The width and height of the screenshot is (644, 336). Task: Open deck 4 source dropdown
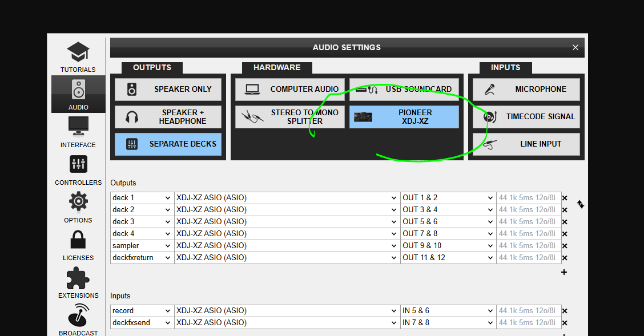pyautogui.click(x=142, y=233)
